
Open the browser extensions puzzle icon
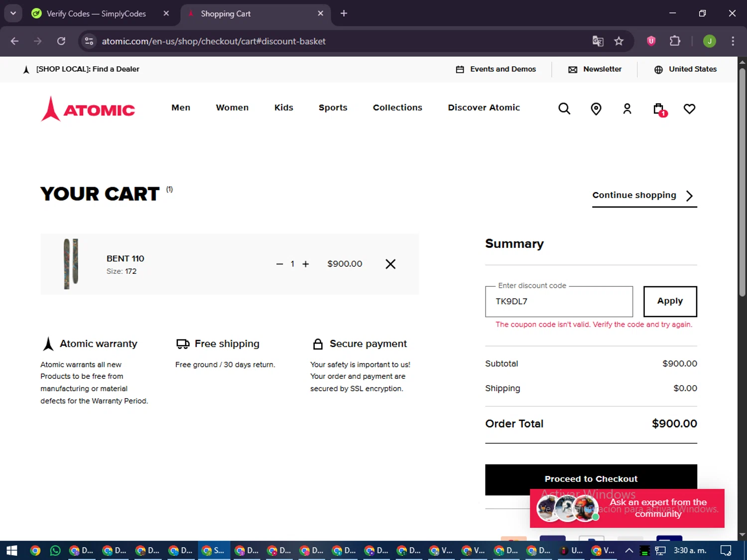[675, 41]
